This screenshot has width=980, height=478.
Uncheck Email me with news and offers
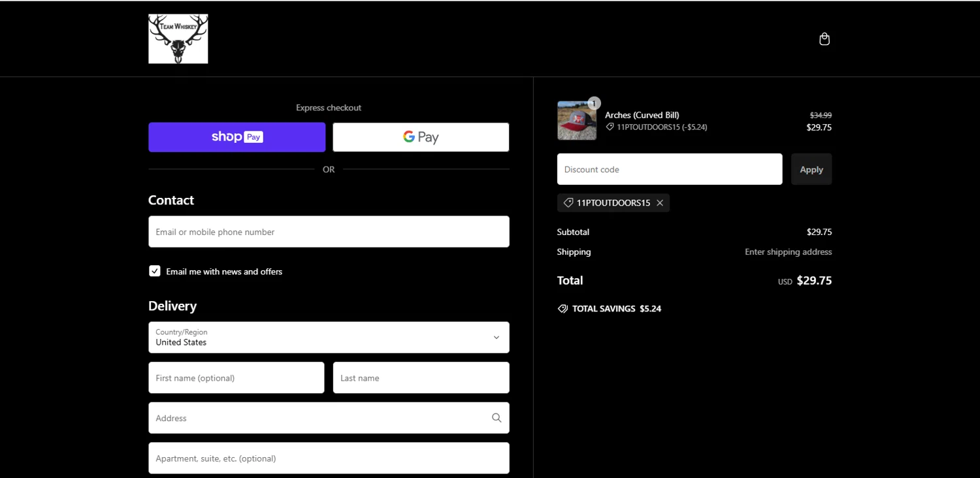tap(155, 271)
